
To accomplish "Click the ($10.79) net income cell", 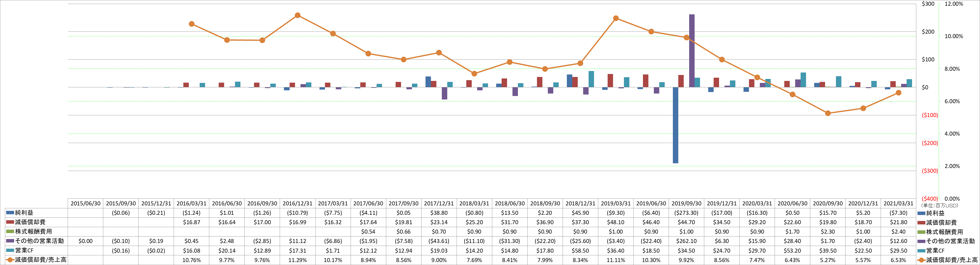I will 298,213.
